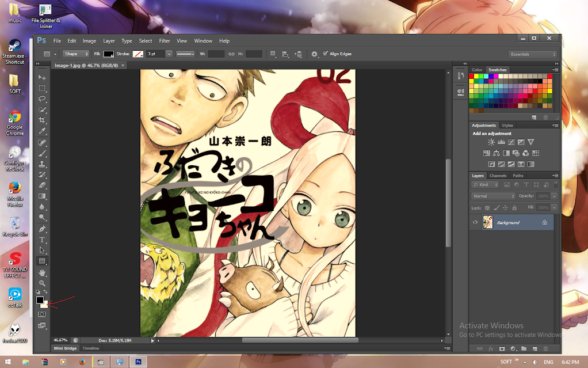The width and height of the screenshot is (588, 368).
Task: Add a Brightness/Contrast adjustment
Action: click(x=491, y=142)
